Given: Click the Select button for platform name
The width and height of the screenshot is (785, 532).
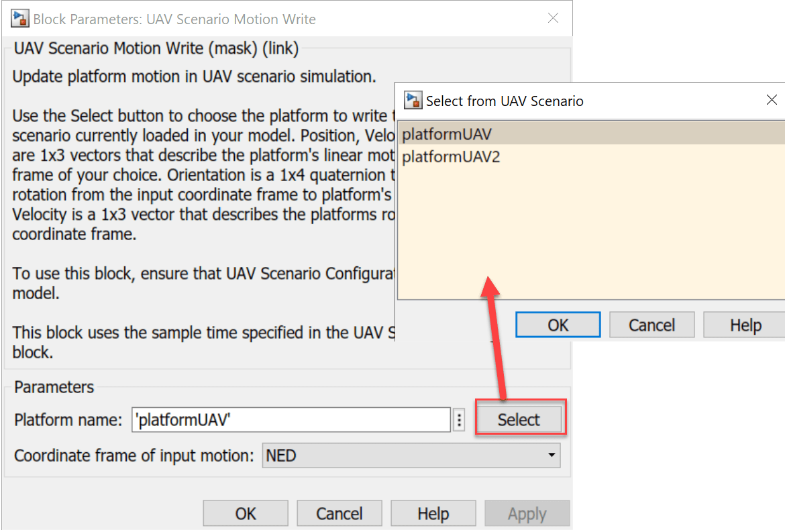Looking at the screenshot, I should [519, 420].
